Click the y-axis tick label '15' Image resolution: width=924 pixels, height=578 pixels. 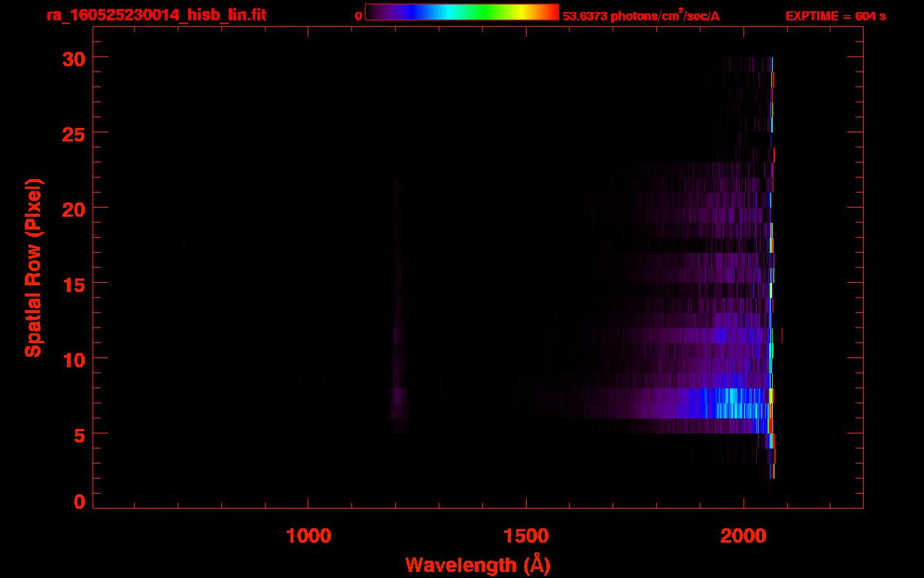[75, 284]
